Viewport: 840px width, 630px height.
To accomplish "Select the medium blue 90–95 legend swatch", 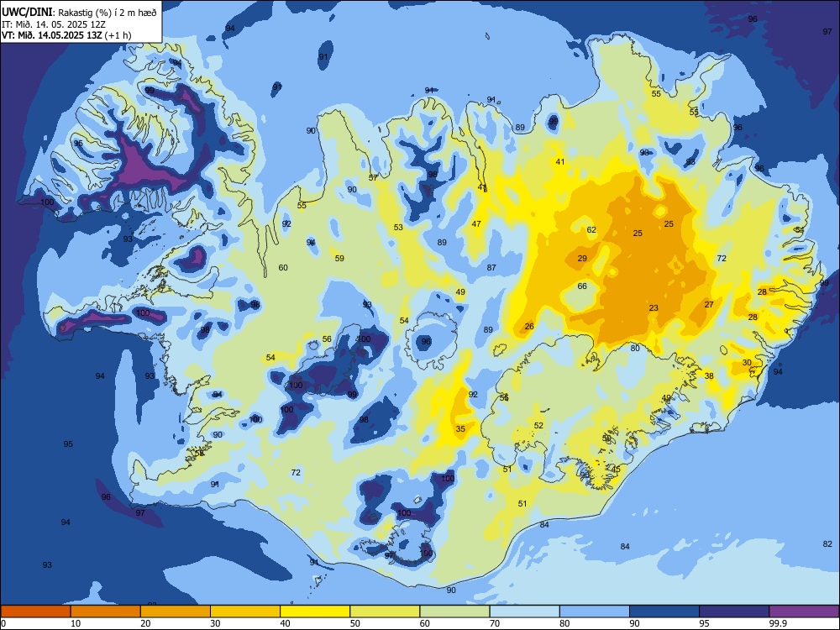I will tap(664, 612).
